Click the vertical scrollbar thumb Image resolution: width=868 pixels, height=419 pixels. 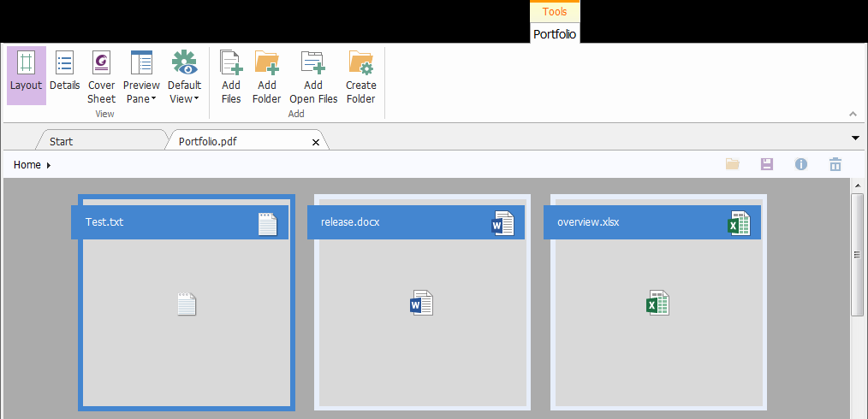[858, 255]
